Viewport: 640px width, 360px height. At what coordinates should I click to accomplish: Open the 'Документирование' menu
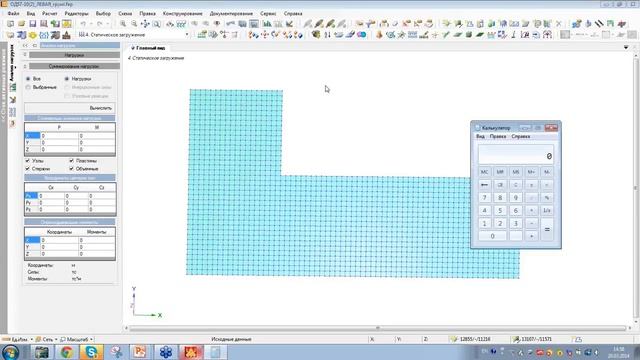click(231, 13)
